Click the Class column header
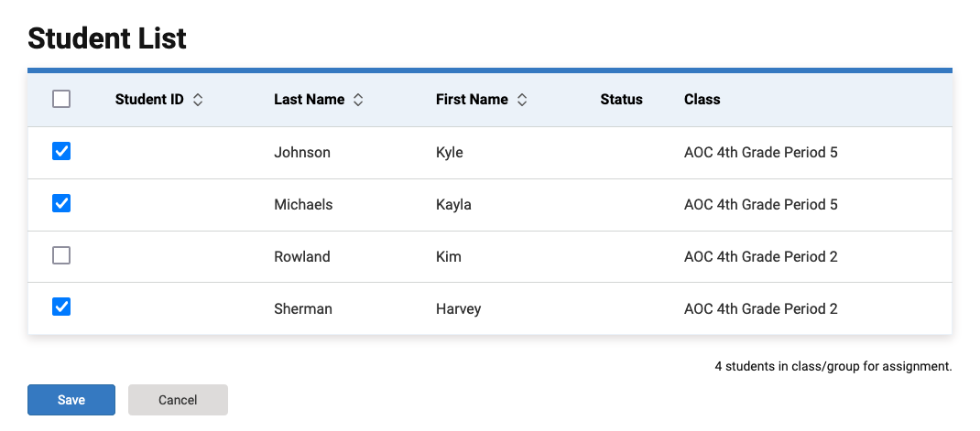Viewport: 980px width, 431px height. (702, 100)
